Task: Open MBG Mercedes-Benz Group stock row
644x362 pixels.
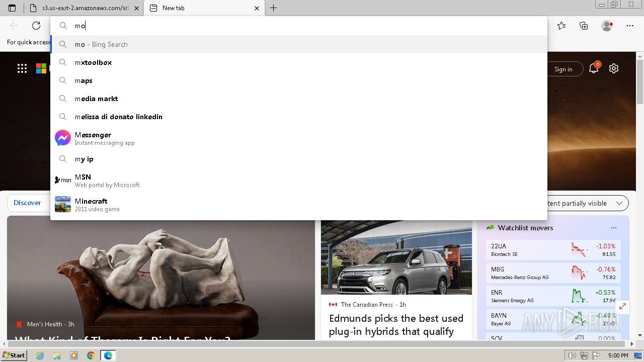Action: tap(553, 273)
